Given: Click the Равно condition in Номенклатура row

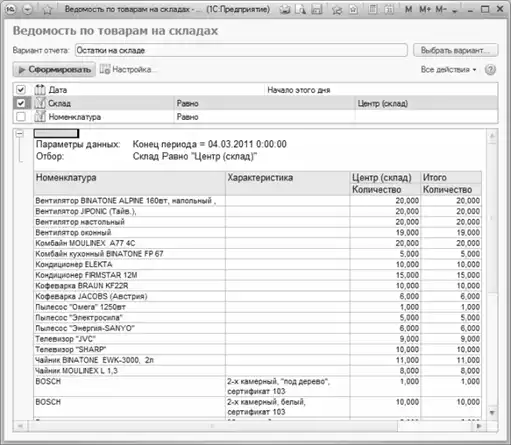Looking at the screenshot, I should [188, 117].
